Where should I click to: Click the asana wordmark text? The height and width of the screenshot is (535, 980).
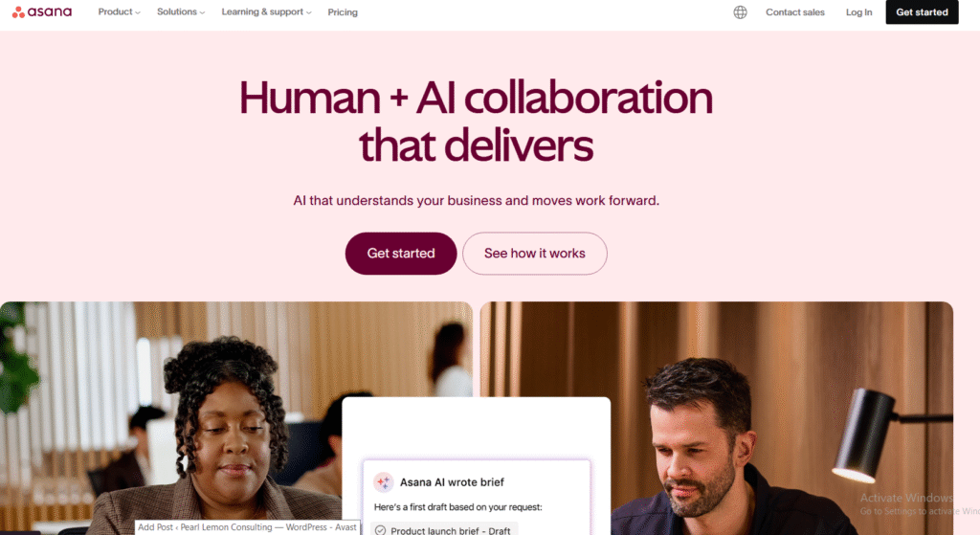pos(50,11)
